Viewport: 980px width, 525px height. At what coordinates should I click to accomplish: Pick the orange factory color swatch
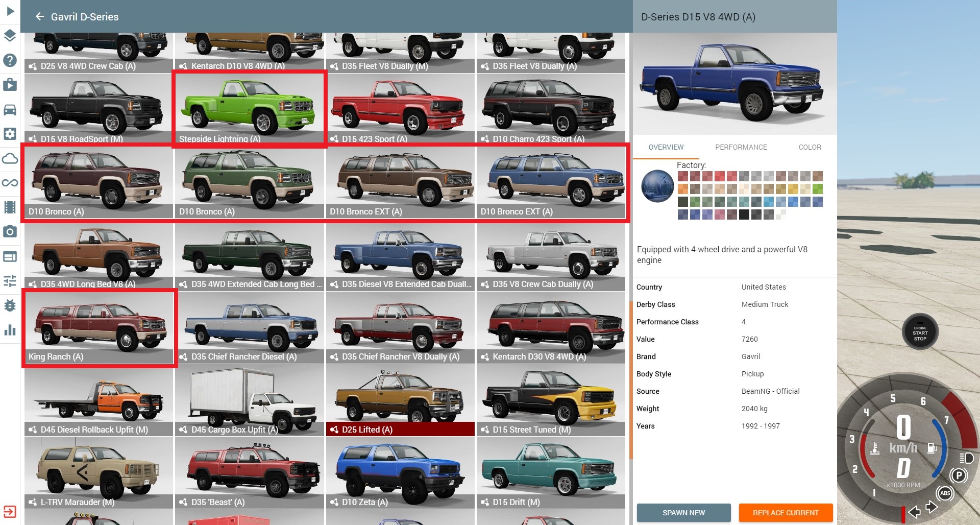point(683,189)
